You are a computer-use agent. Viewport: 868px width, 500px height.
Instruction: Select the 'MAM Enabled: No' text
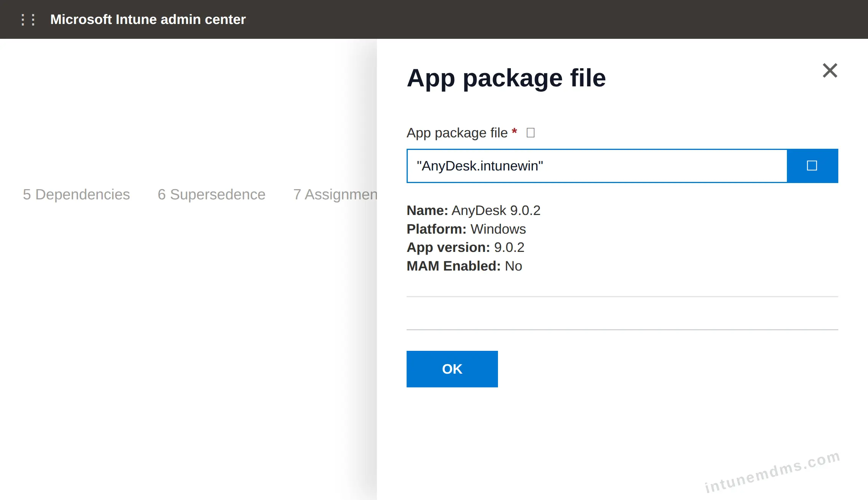464,266
